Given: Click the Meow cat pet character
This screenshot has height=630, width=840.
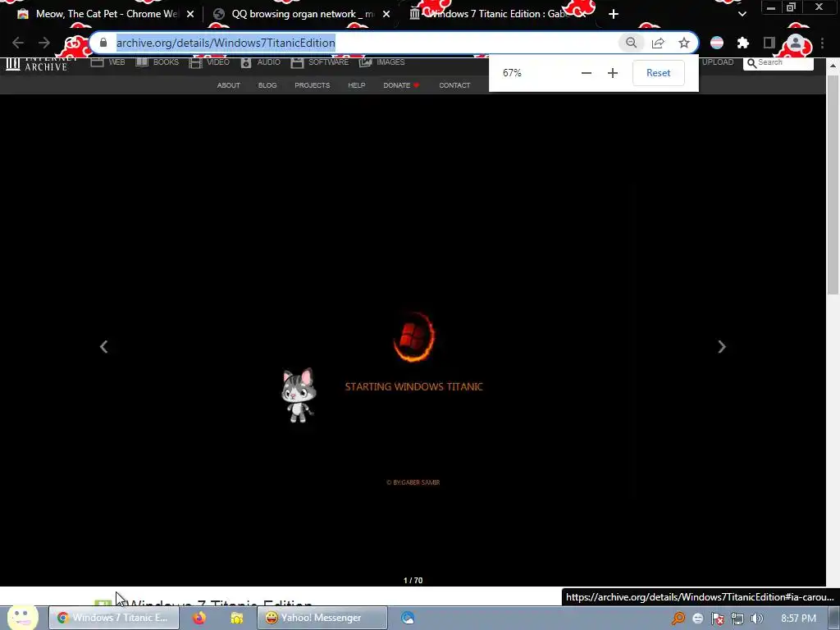Looking at the screenshot, I should (299, 395).
